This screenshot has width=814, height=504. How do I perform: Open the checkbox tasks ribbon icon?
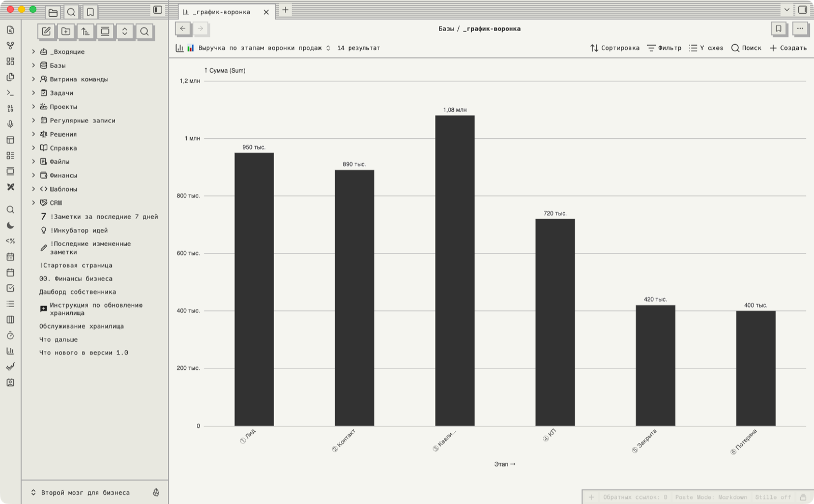click(x=10, y=288)
